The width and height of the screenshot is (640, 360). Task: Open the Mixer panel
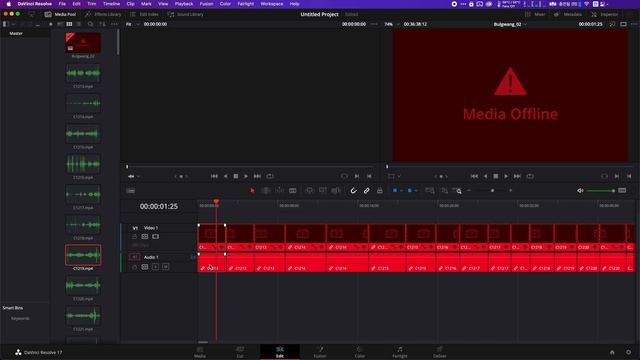click(535, 14)
